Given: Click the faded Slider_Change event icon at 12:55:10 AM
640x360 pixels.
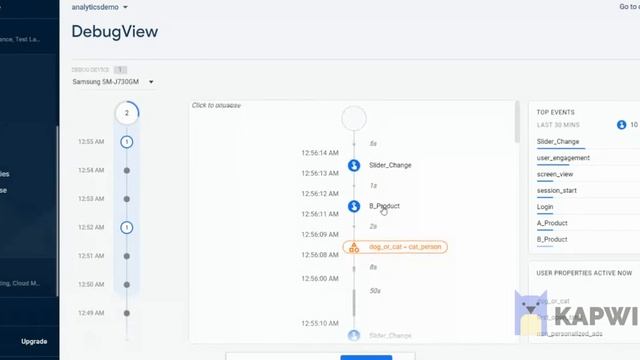Looking at the screenshot, I should click(x=354, y=335).
